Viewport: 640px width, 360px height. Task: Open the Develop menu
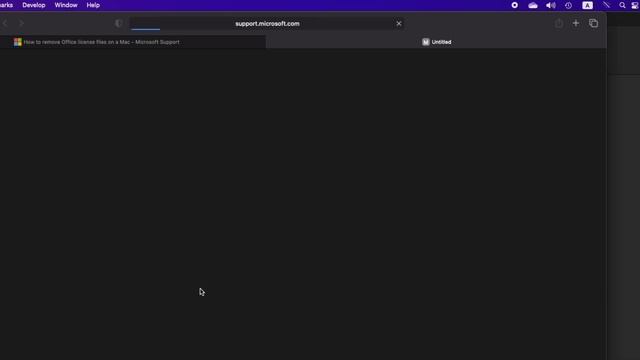(x=34, y=5)
